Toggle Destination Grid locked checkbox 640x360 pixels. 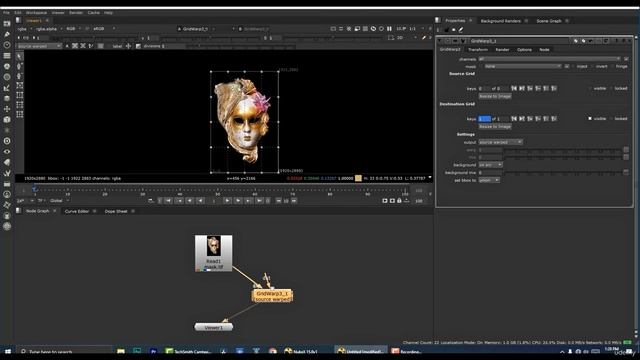611,118
